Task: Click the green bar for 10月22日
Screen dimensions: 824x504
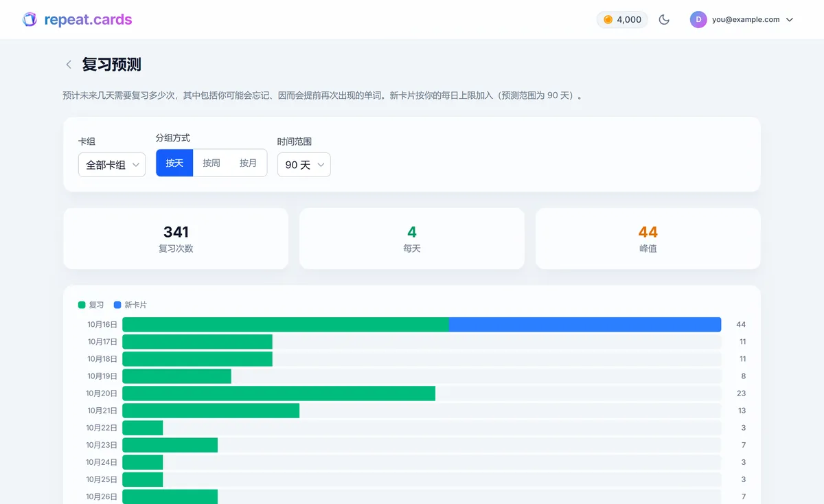Action: point(143,428)
